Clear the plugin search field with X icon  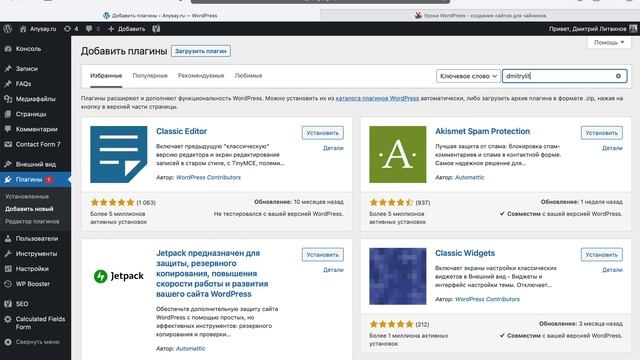[618, 76]
